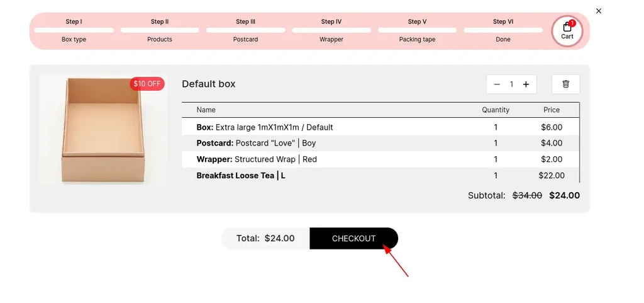The image size is (644, 303).
Task: Go to Step I Box type
Action: point(74,30)
